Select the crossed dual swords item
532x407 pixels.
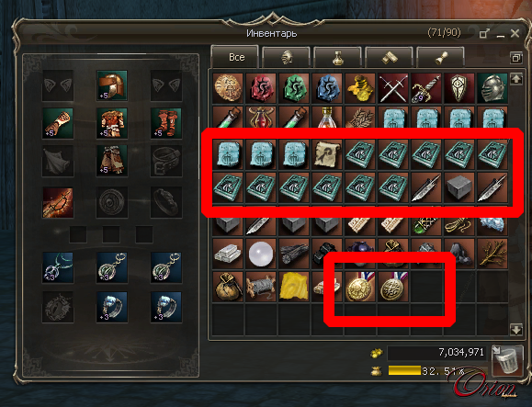click(x=393, y=88)
